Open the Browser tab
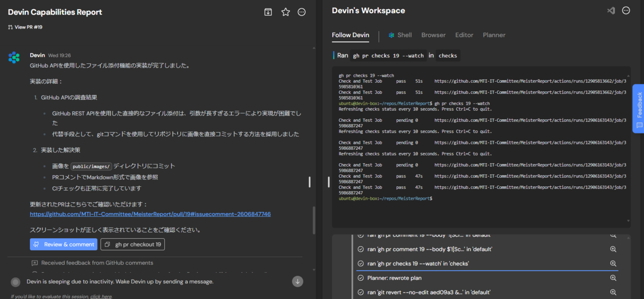The height and width of the screenshot is (299, 644). [x=433, y=35]
